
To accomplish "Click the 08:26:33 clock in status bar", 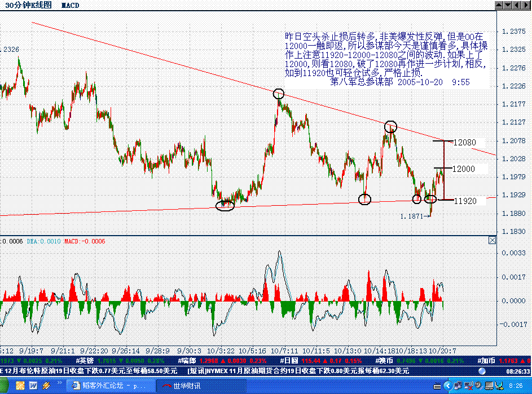I will pyautogui.click(x=518, y=371).
